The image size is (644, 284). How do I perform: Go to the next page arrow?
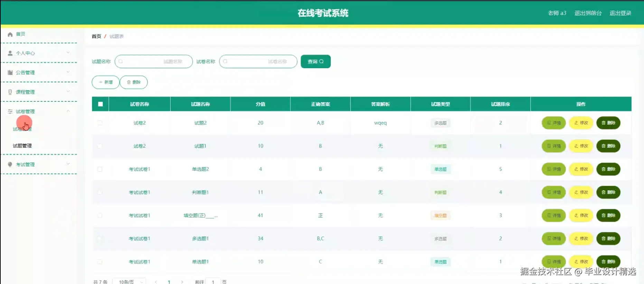pyautogui.click(x=182, y=282)
